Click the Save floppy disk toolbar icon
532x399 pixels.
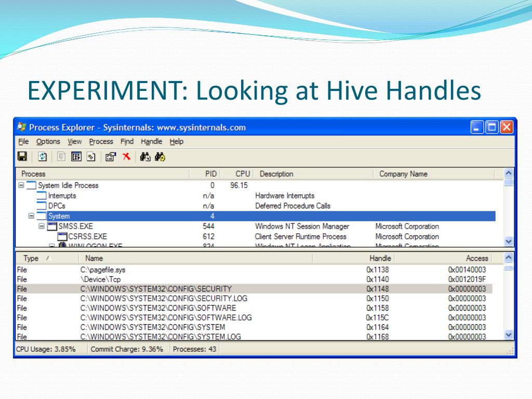coord(22,156)
